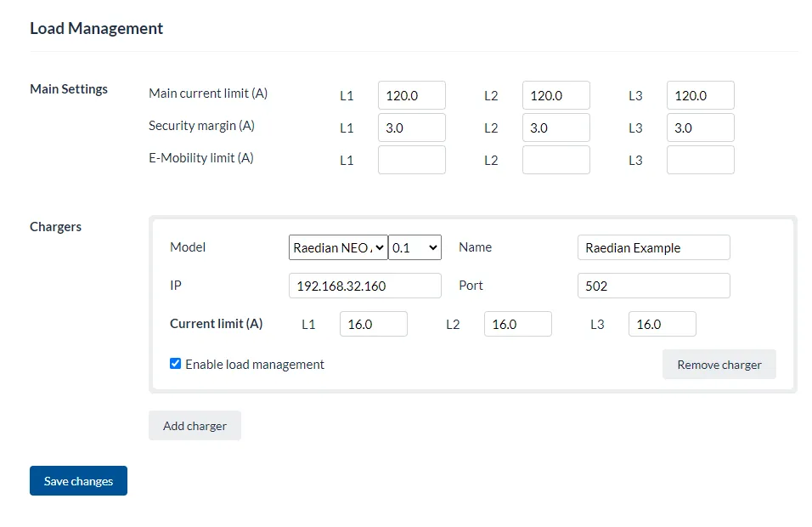This screenshot has height=527, width=812.
Task: Click the 'Main Settings' section label
Action: click(x=69, y=89)
